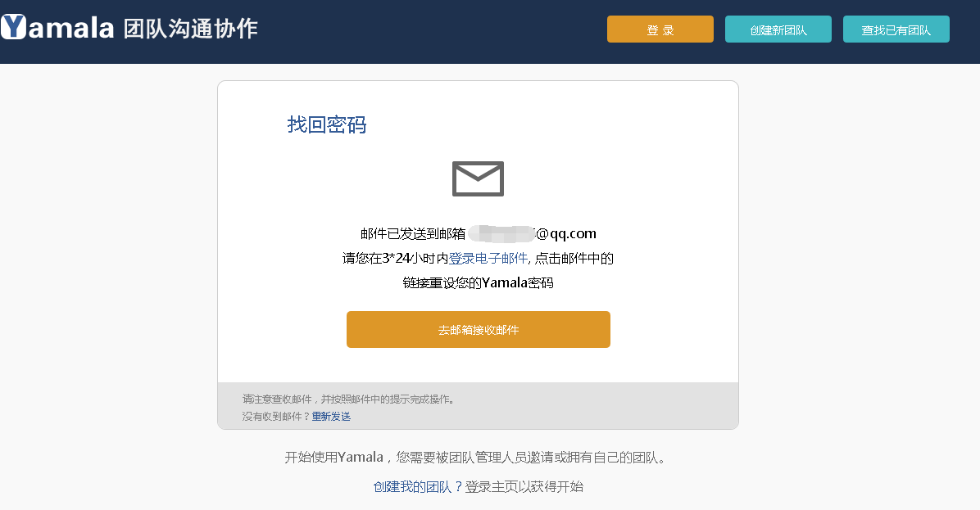
Task: Click the 请注意查收邮件 notice text
Action: [348, 399]
